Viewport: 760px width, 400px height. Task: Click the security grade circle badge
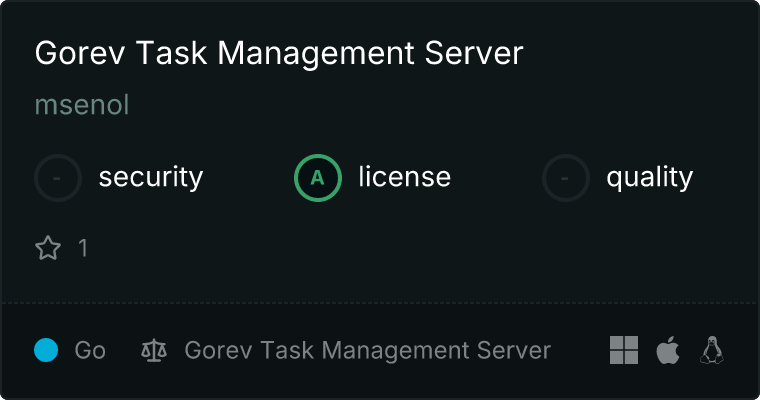click(58, 178)
